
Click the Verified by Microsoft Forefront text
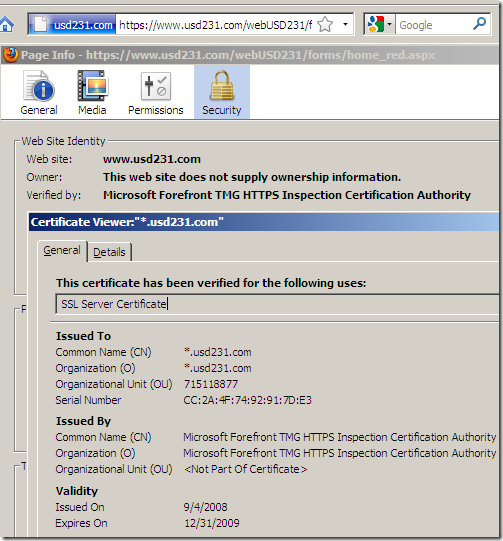tap(287, 195)
